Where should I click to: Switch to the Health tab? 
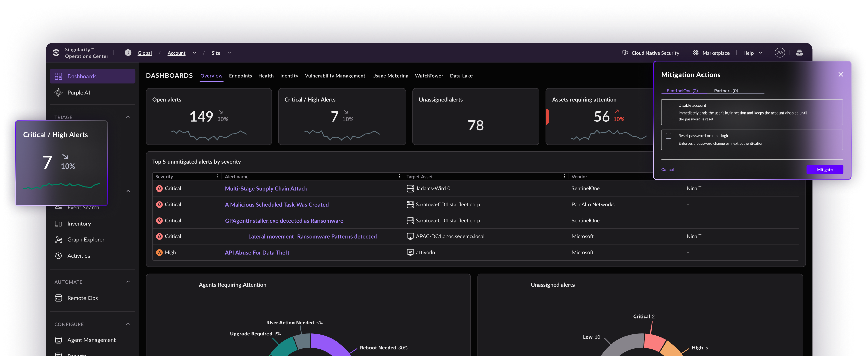[266, 76]
